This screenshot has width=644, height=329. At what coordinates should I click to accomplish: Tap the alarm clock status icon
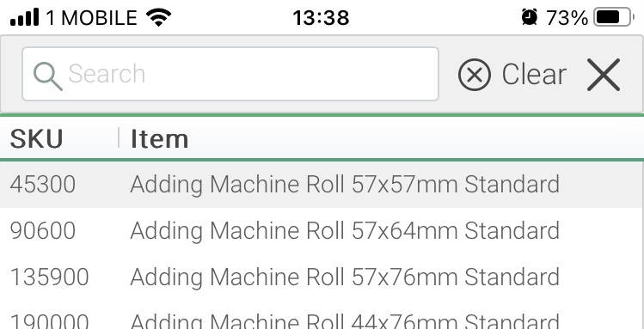click(530, 17)
